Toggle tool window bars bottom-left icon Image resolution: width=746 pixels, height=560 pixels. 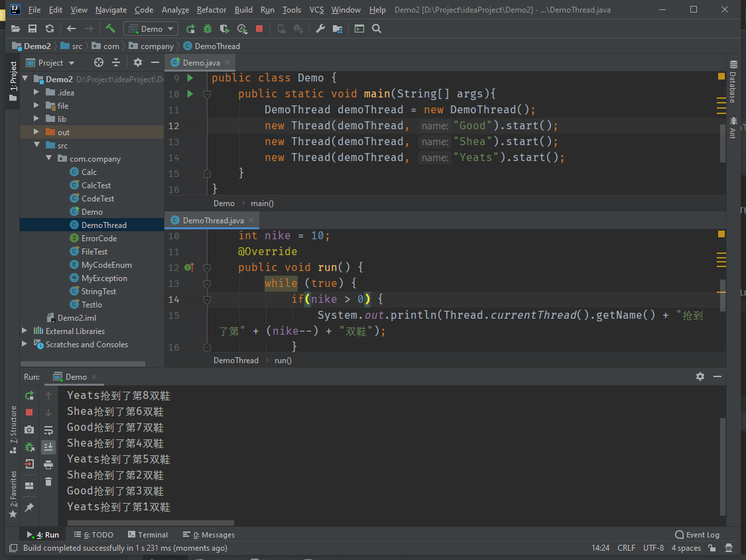tap(14, 548)
